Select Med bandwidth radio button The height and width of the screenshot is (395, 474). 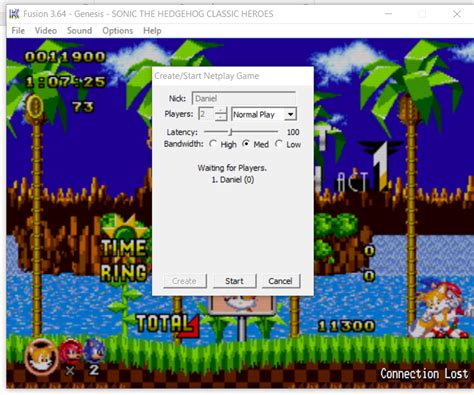[246, 144]
